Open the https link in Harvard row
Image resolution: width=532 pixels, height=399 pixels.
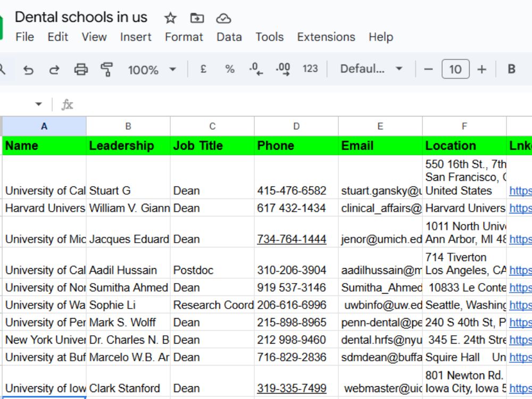click(520, 208)
